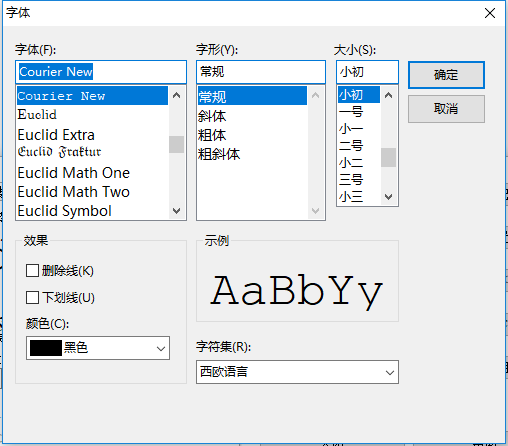
Task: Click the 字形 style input field
Action: [261, 72]
